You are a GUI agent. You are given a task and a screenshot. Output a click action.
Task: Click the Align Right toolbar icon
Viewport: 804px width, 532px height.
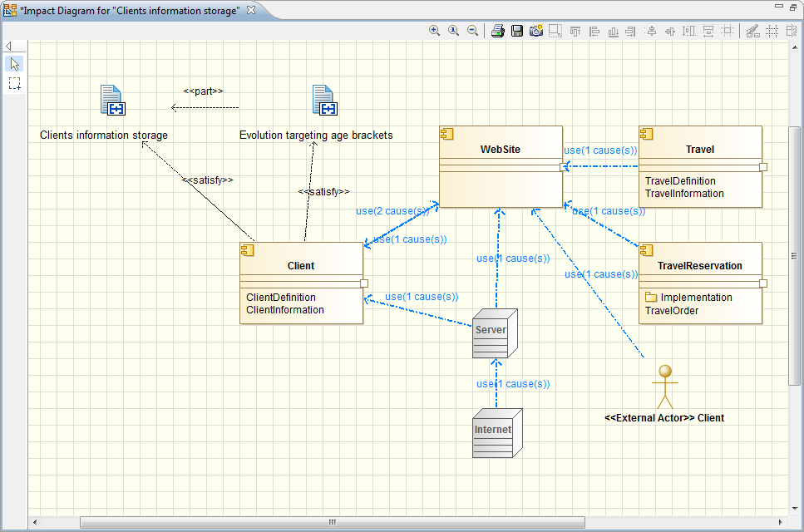(631, 32)
